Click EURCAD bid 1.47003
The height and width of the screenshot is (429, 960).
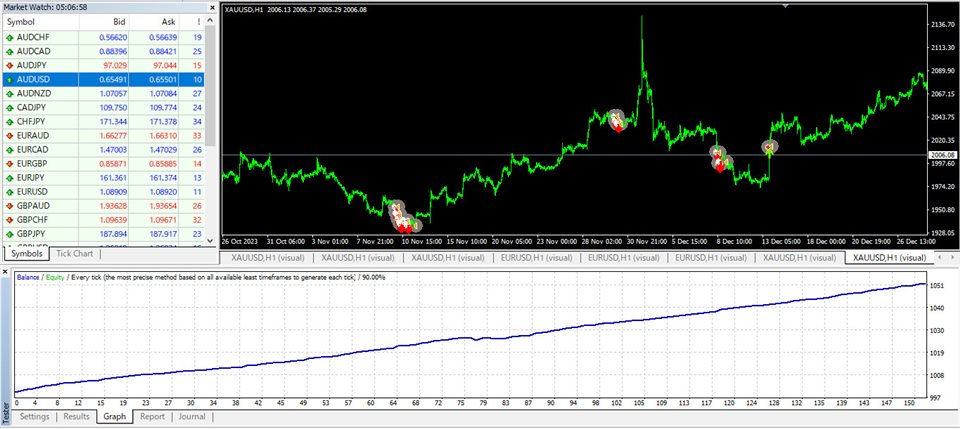tap(112, 150)
